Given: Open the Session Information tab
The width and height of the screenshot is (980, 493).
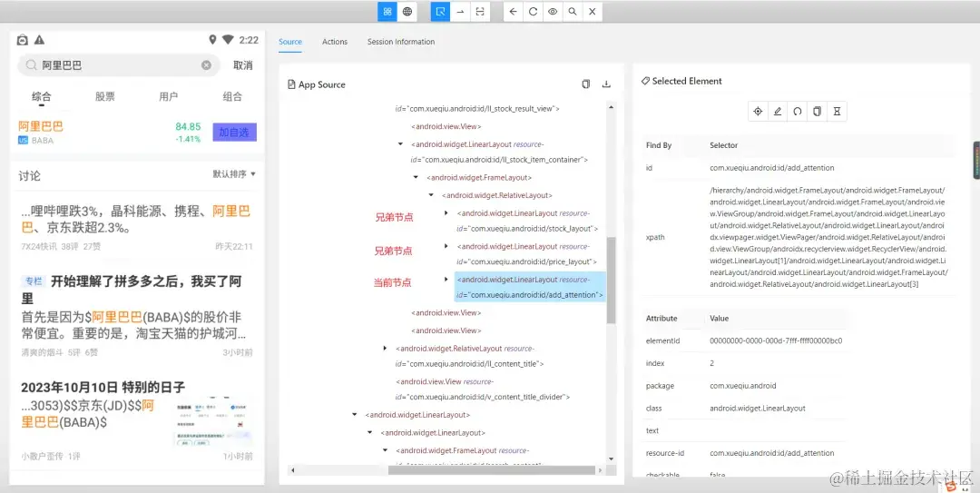Looking at the screenshot, I should (x=401, y=42).
